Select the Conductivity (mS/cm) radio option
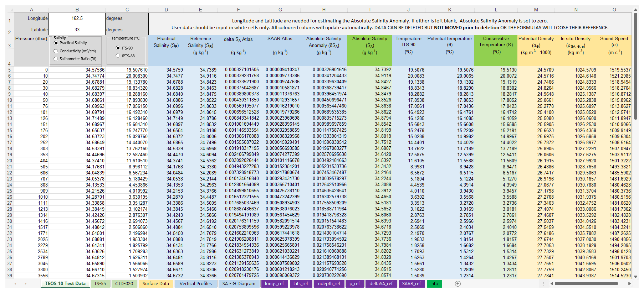 click(x=56, y=51)
